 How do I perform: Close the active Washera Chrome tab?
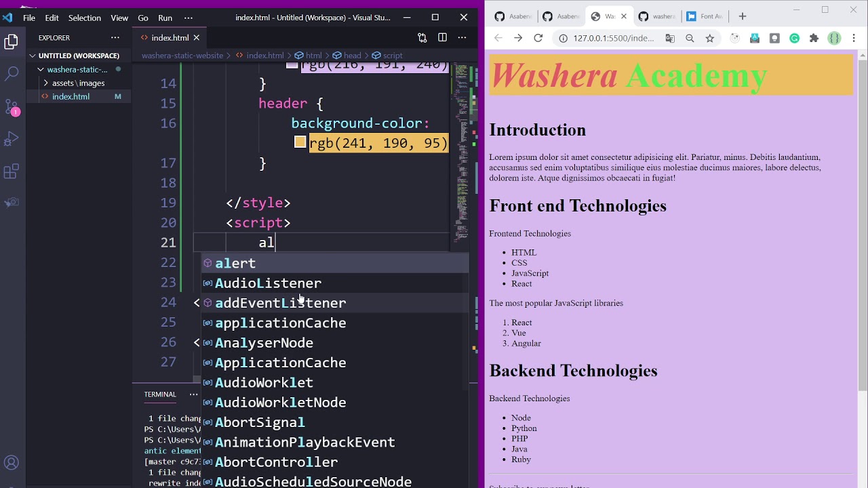click(x=624, y=16)
